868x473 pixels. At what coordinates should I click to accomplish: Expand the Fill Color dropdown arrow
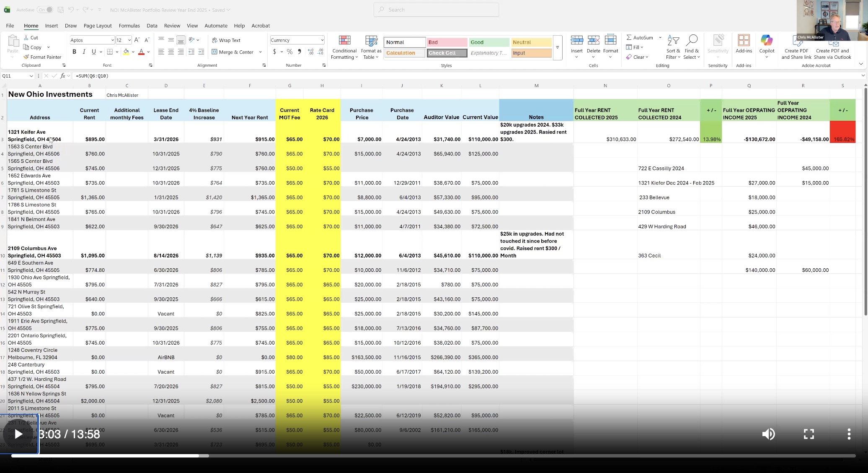[133, 52]
